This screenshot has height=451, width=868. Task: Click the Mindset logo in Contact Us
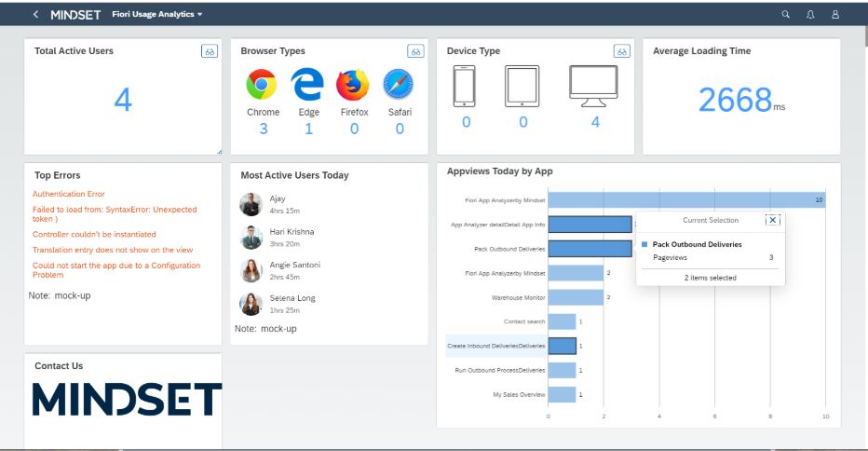(x=127, y=399)
